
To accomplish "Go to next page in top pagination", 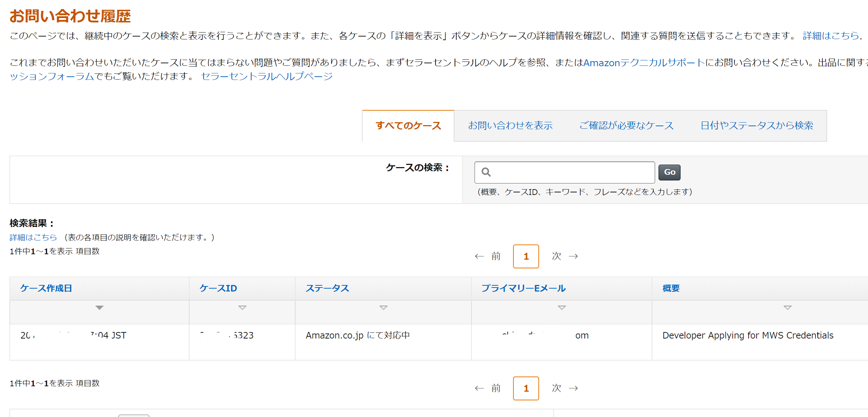I will pos(565,256).
